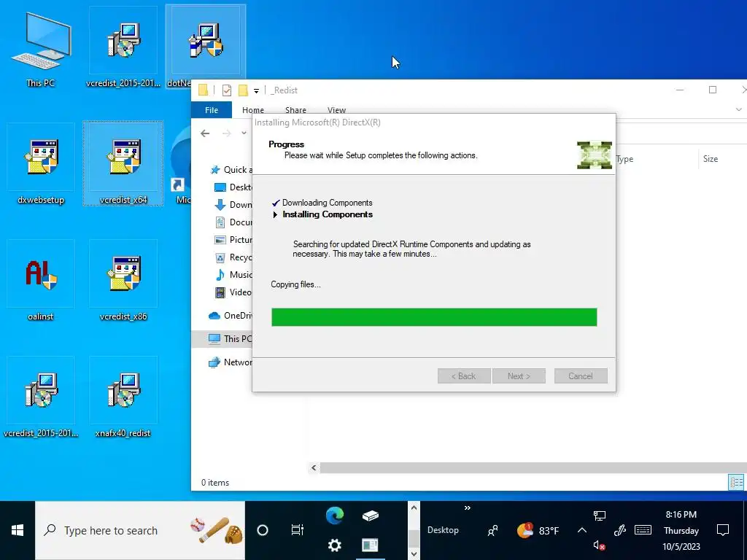Open Quick access in Explorer sidebar
The image size is (747, 560).
coord(231,170)
